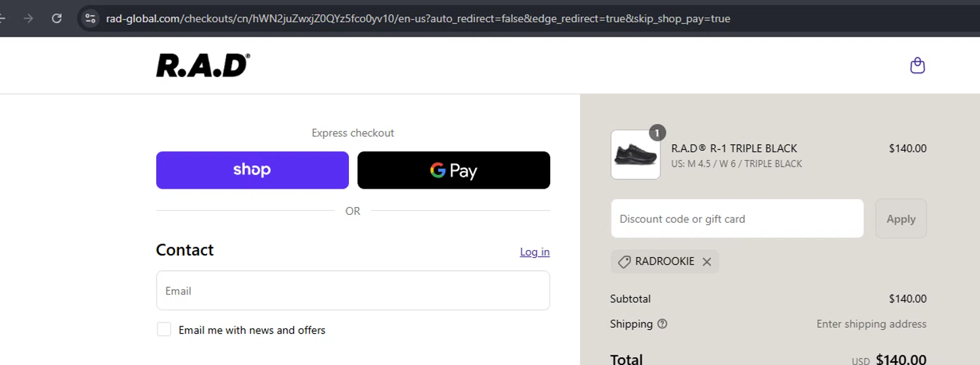Click the $140.00 product price
Image resolution: width=980 pixels, height=365 pixels.
(x=907, y=148)
